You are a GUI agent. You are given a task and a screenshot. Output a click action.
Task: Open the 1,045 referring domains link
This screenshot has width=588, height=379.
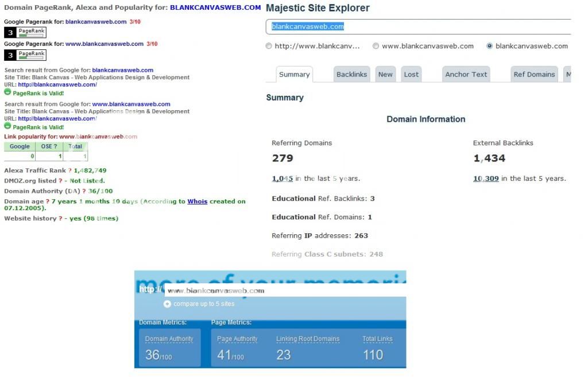pos(283,179)
